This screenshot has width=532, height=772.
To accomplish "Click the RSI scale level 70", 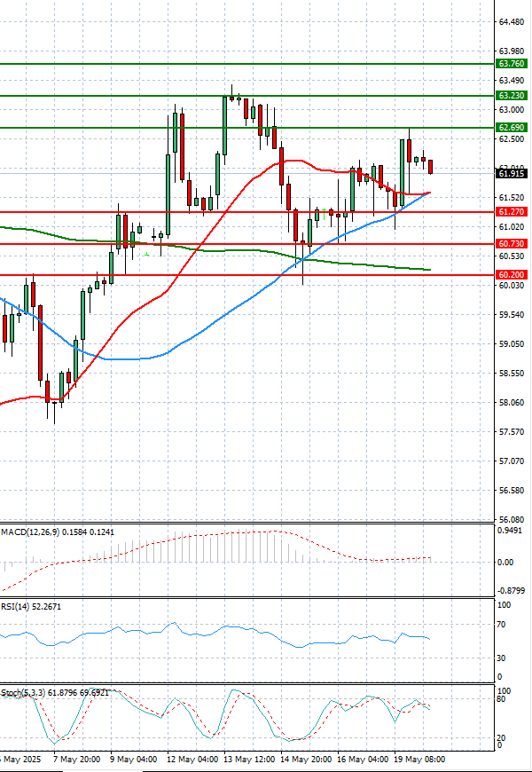I will [502, 625].
